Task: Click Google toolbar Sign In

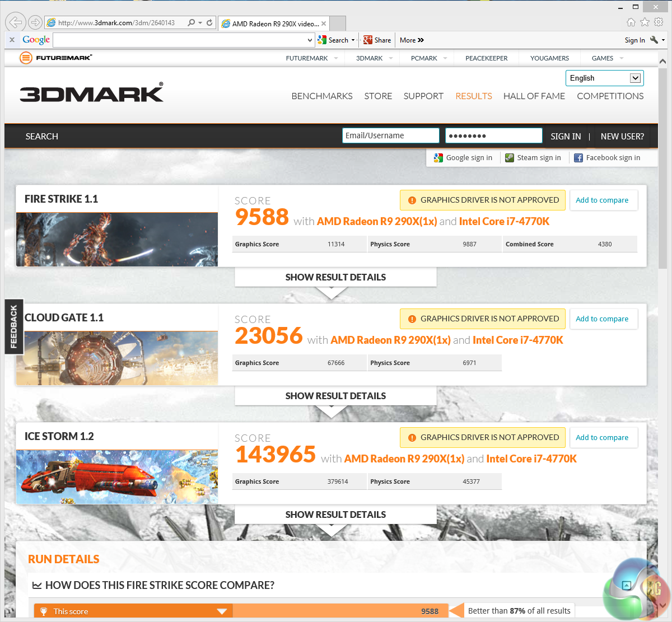Action: (634, 40)
